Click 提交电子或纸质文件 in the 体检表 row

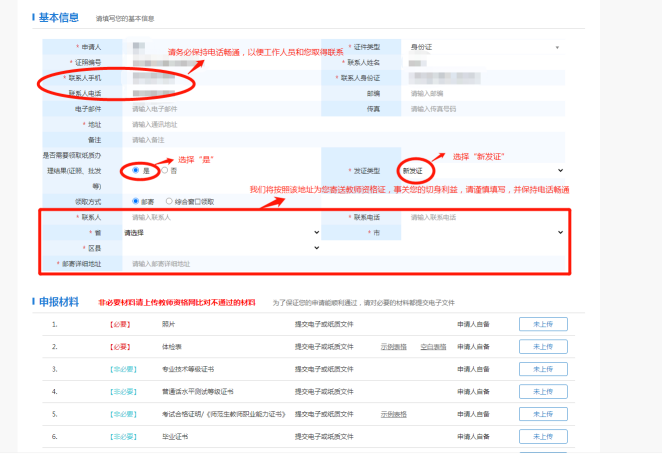pos(324,347)
